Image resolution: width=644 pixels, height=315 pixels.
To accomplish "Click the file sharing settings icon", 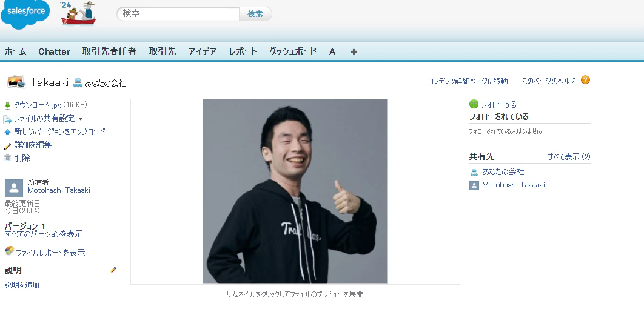I will (7, 119).
